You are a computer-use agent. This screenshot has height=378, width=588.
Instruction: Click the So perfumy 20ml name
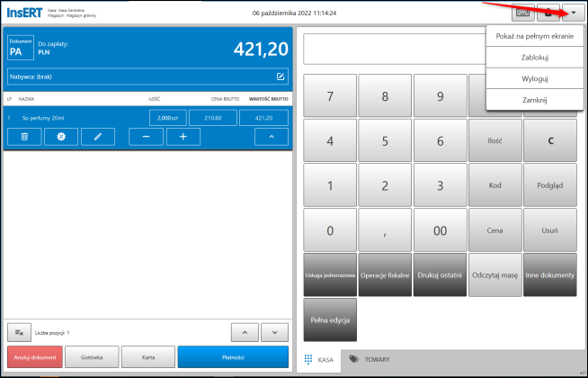pos(43,118)
